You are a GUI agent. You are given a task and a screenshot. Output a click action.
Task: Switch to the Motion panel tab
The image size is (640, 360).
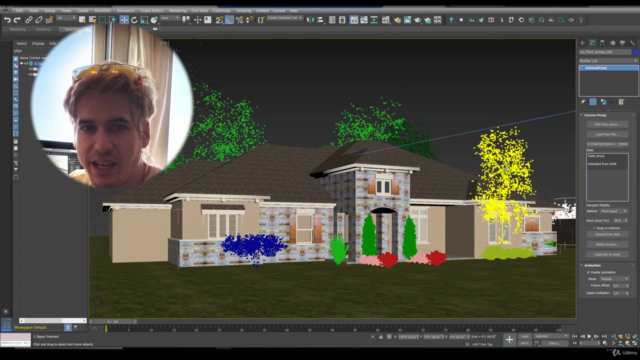click(612, 43)
